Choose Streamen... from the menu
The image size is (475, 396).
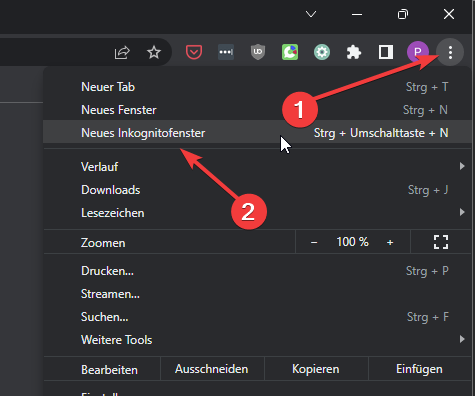pyautogui.click(x=257, y=294)
